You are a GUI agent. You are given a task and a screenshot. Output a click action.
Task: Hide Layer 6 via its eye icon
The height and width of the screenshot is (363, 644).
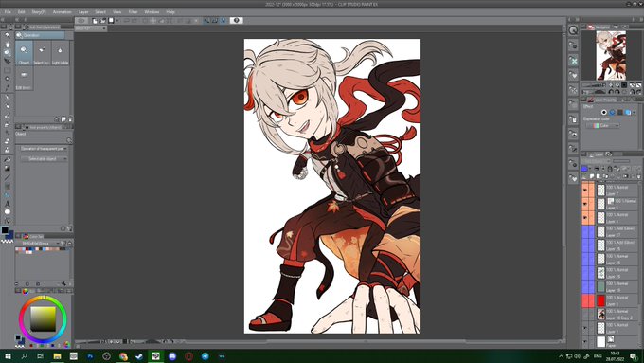pos(585,204)
